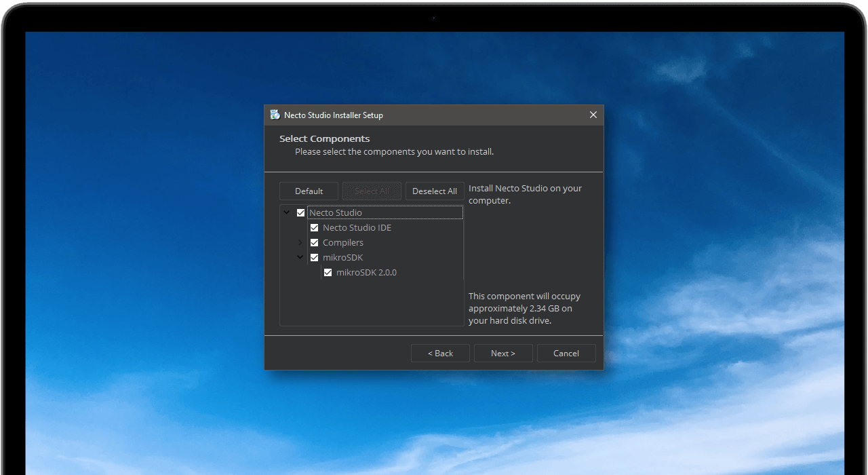
Task: Collapse the mikroSDK tree node
Action: tap(300, 257)
